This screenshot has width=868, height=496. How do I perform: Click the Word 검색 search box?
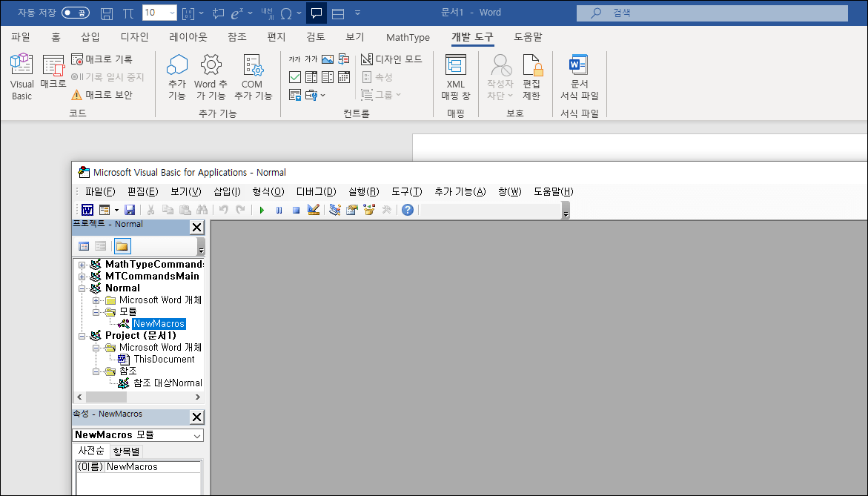(712, 13)
